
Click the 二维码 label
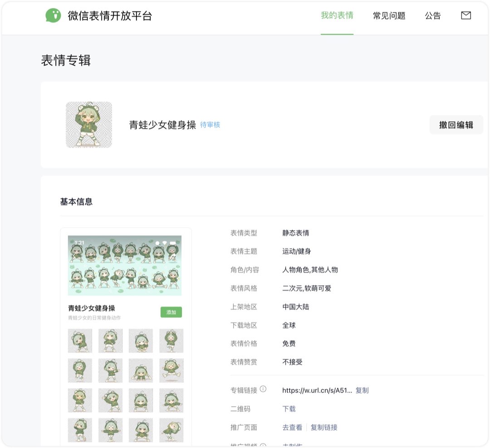240,409
